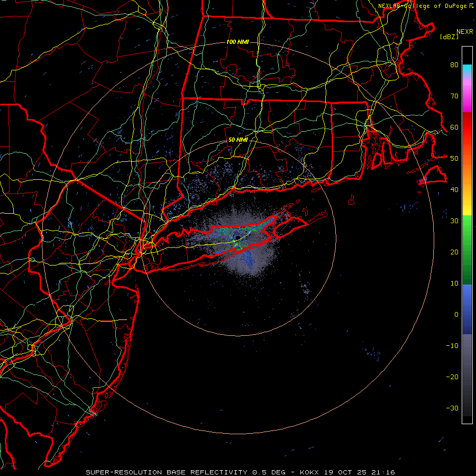Click the "0.5 DEG" elevation text in caption
The width and height of the screenshot is (476, 476).
coord(269,472)
